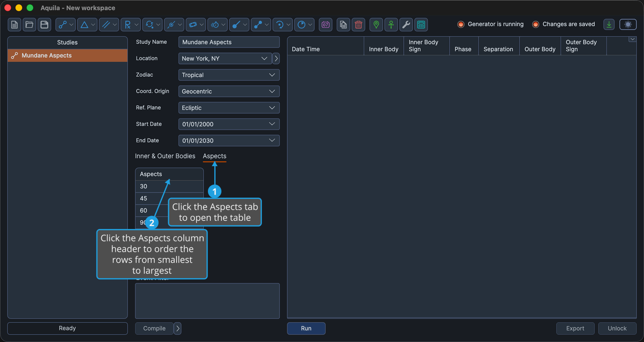Select the Mundane Aspects study in the list

coord(68,56)
